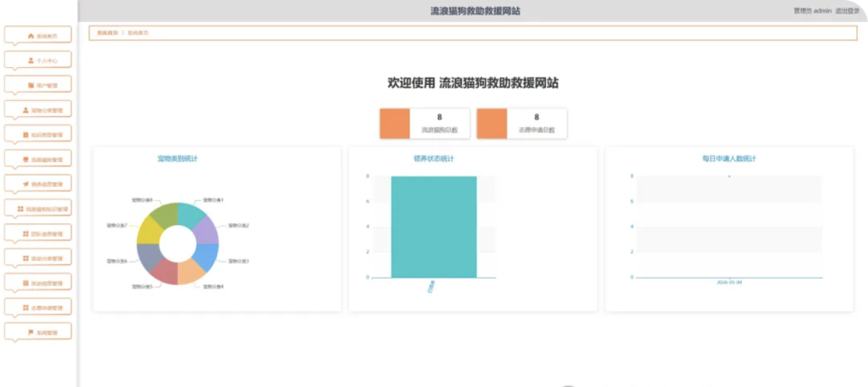
Task: Click the flag icon beside 系统管理
Action: coord(31,333)
